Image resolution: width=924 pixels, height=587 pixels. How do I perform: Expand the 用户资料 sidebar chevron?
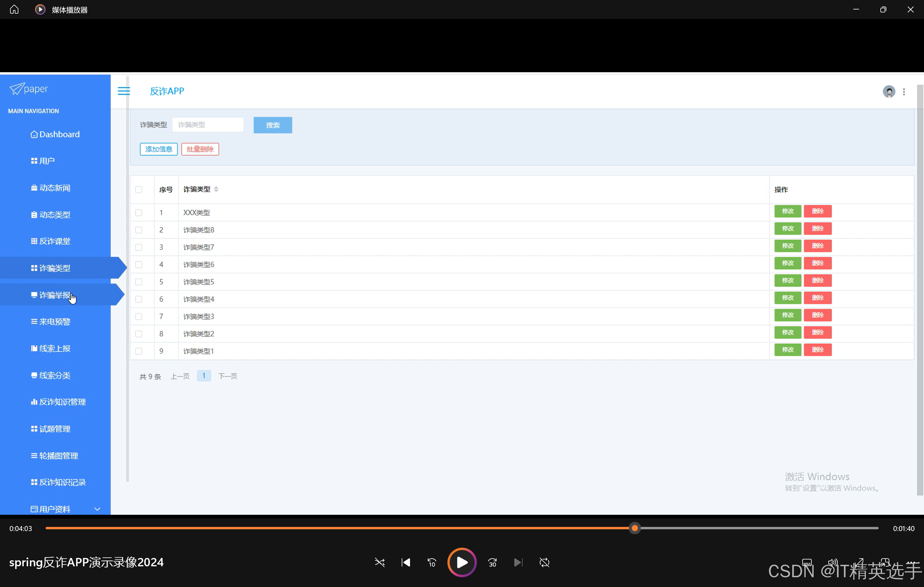click(x=97, y=509)
